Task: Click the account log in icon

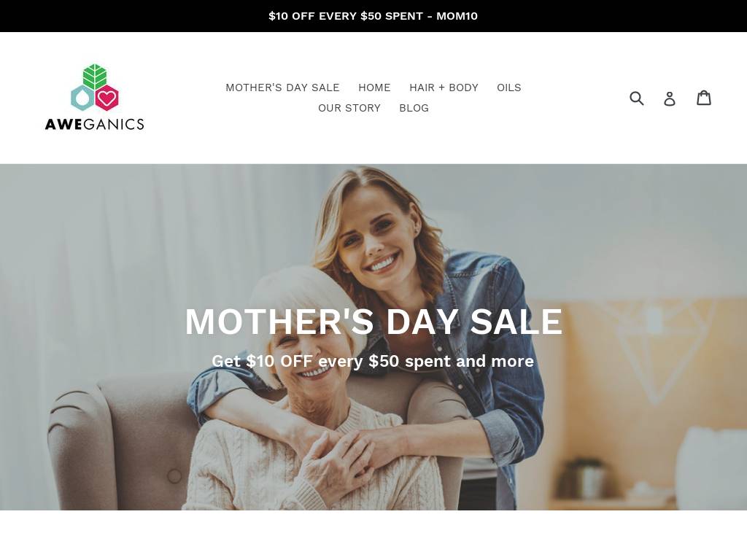Action: (670, 98)
